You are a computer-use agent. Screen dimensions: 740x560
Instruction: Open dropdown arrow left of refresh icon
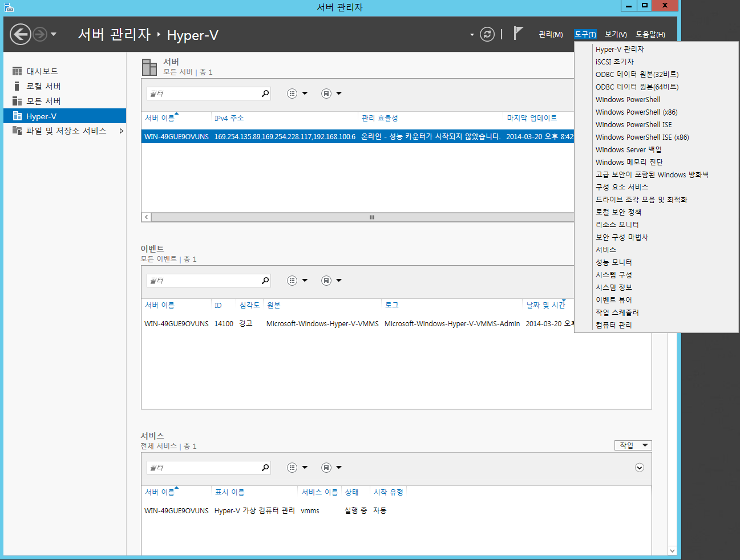coord(472,35)
